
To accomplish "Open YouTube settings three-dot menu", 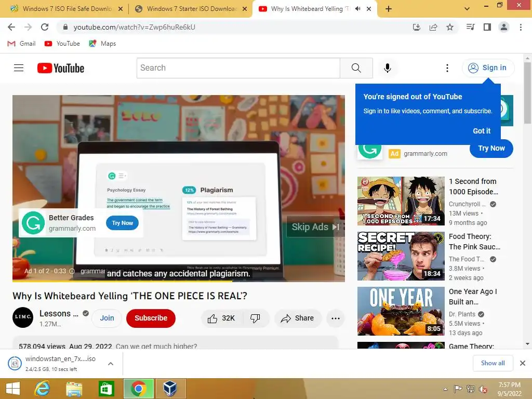I will (447, 68).
